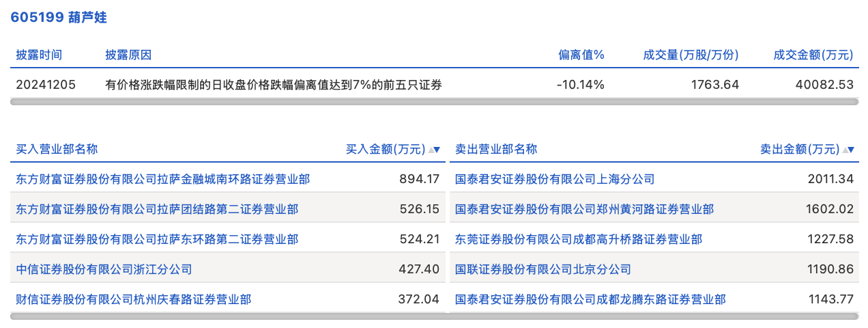Open 国泰君安证券成都龙腾东路证券营业部 link
The width and height of the screenshot is (868, 328).
coord(590,299)
